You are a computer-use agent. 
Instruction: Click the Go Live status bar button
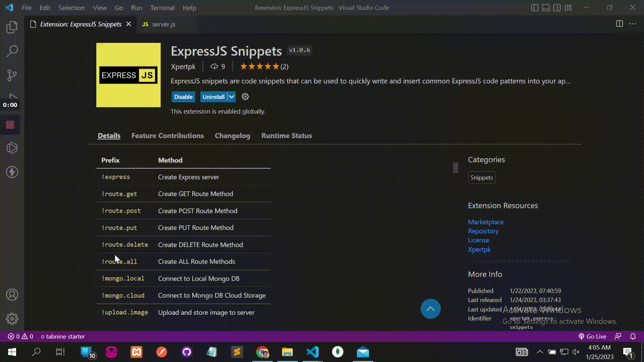[592, 336]
